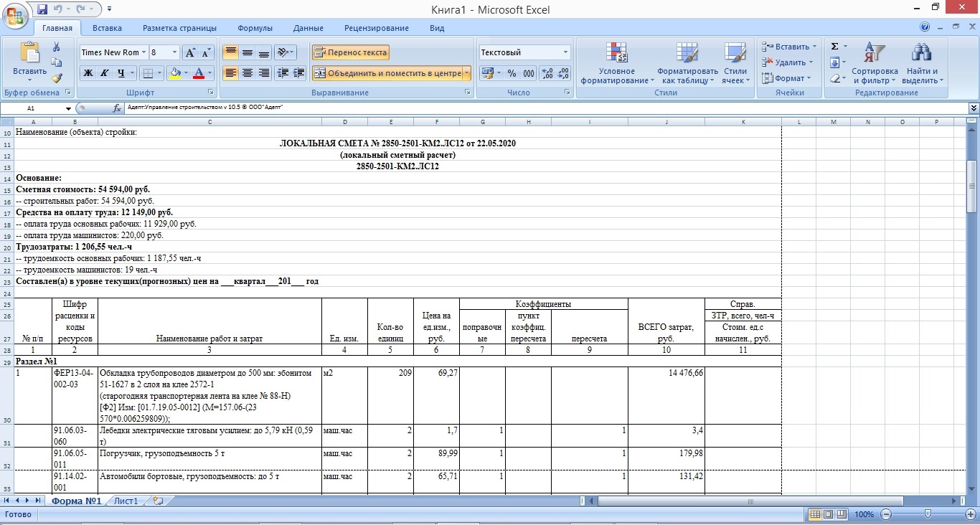Toggle Перенос текста wrap text
Screen dimensions: 980x525
click(x=351, y=52)
